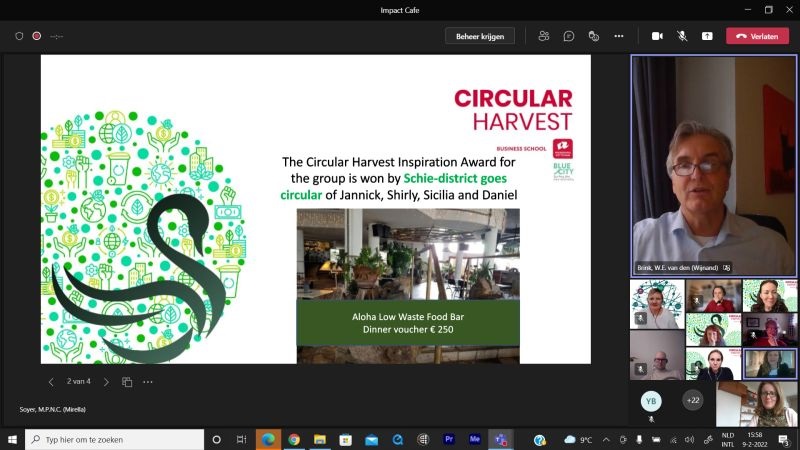Toggle the camera on or off

[657, 36]
